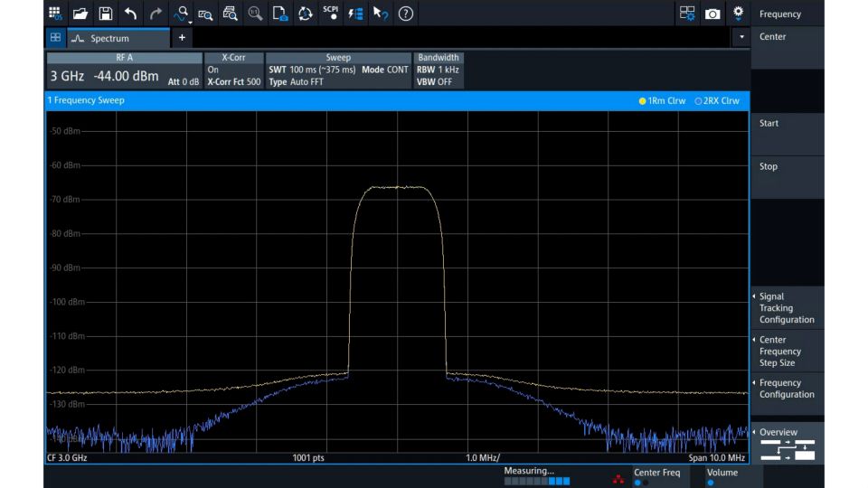Image resolution: width=868 pixels, height=488 pixels.
Task: Click the 1 Frequency Sweep title bar
Action: (397, 100)
